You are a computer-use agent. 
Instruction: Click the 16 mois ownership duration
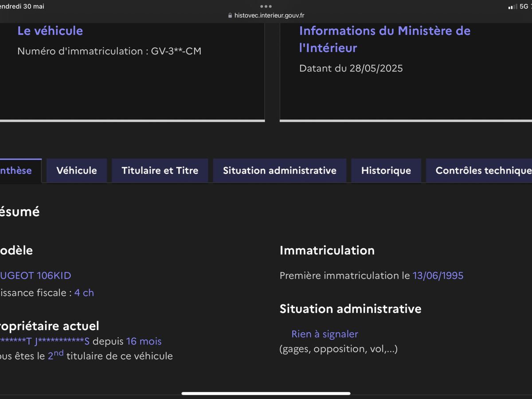pyautogui.click(x=144, y=341)
